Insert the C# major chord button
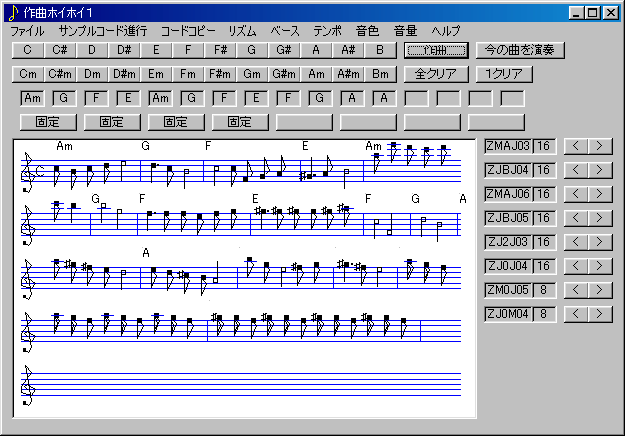 60,50
